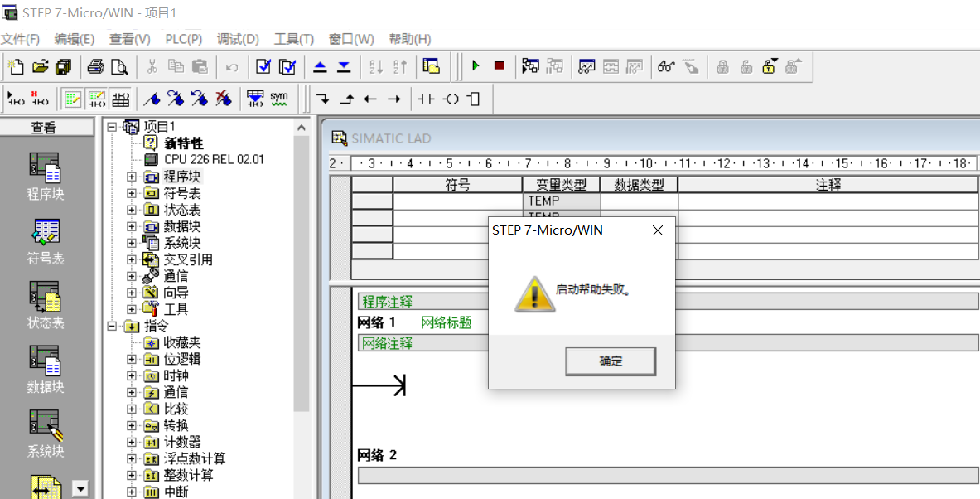Insert a Line Left connection
980x499 pixels.
pos(370,99)
